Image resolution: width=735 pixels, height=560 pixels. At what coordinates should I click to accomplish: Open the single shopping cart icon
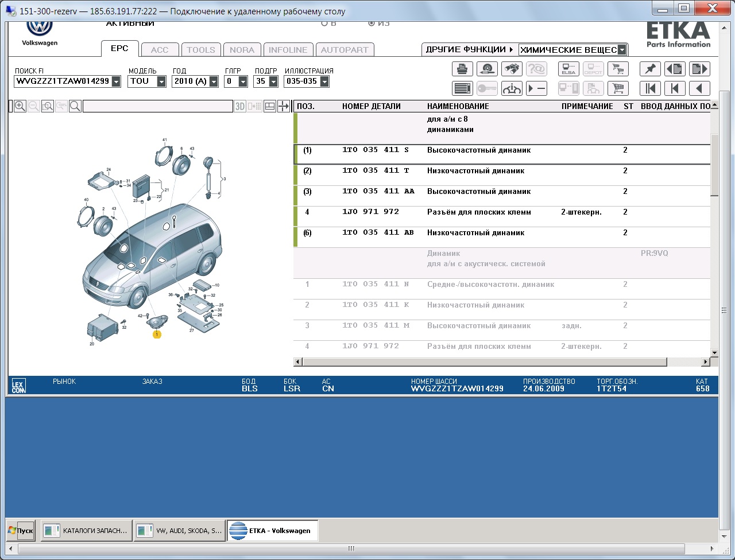pos(618,88)
